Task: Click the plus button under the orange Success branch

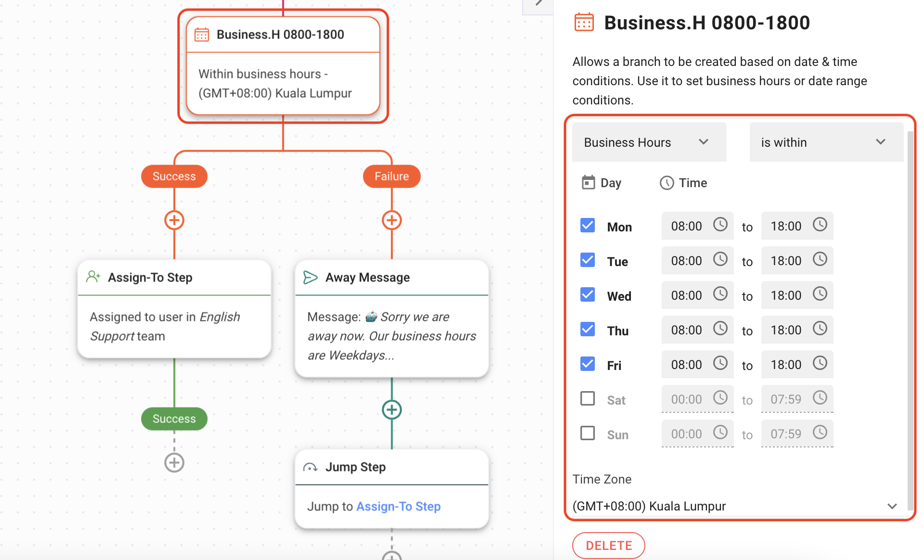Action: pos(174,220)
